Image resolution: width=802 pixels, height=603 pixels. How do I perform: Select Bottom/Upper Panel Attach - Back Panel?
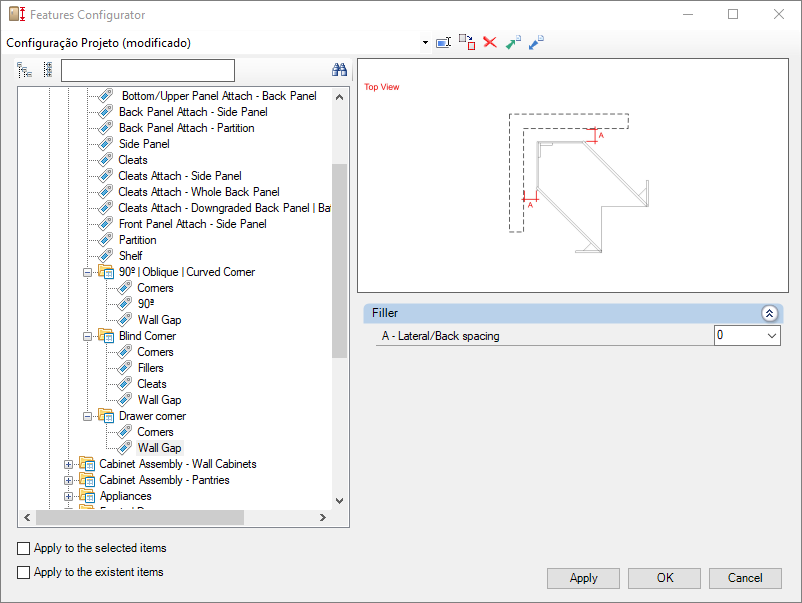pyautogui.click(x=219, y=96)
